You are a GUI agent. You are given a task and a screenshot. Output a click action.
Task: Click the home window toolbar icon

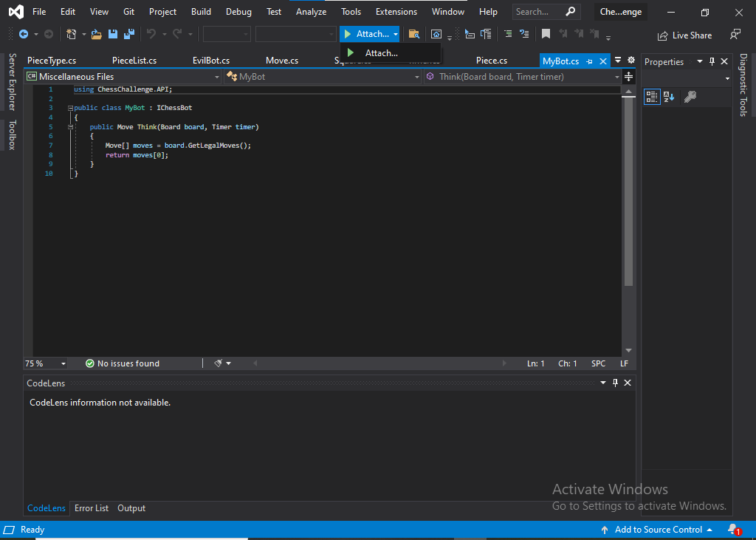[436, 34]
